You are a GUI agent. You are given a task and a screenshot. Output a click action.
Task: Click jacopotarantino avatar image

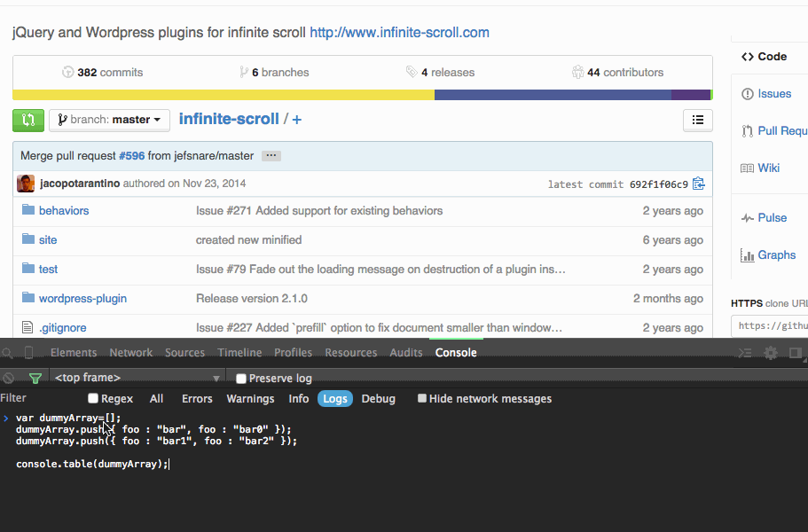coord(26,184)
